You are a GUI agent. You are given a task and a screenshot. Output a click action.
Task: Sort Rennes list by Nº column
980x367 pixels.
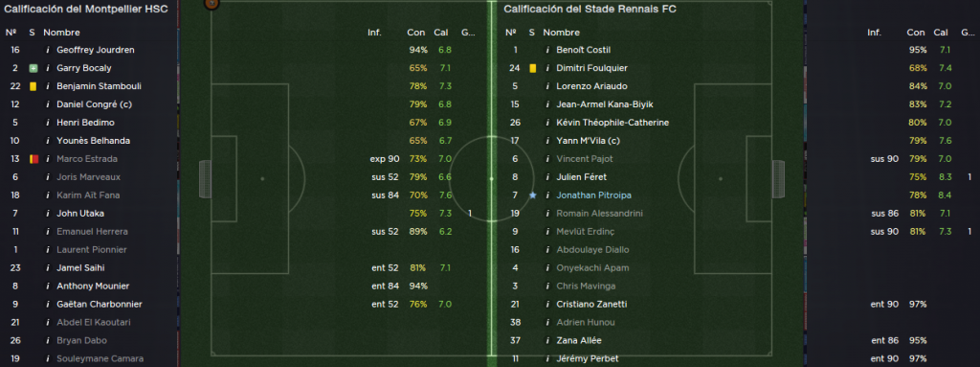click(x=511, y=33)
